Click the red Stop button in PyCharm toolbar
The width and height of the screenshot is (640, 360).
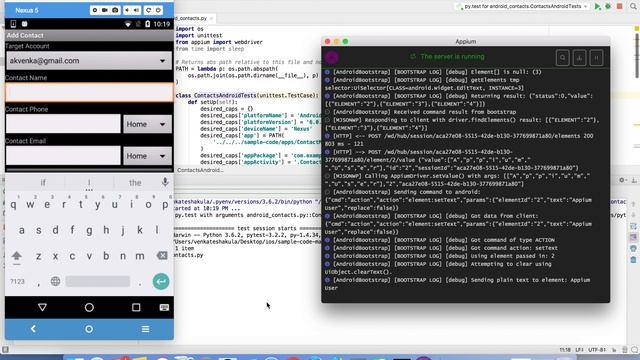(x=619, y=7)
